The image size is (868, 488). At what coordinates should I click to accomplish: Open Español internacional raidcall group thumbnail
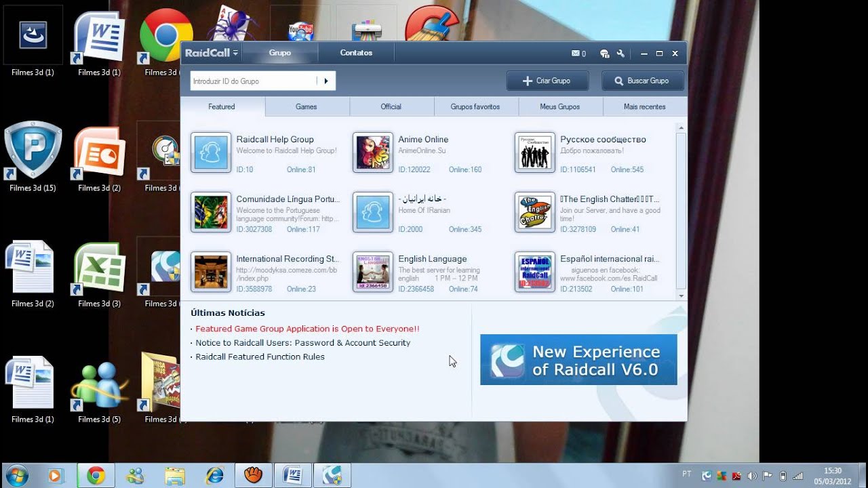[x=535, y=272]
